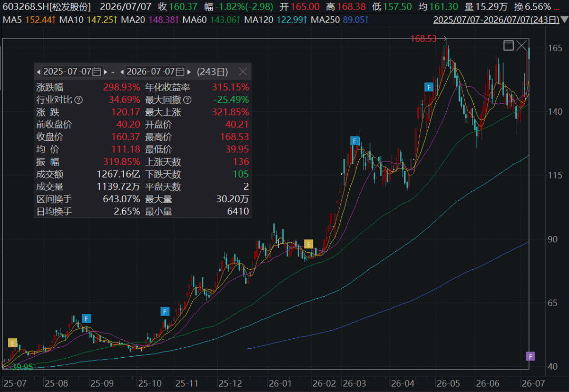Click the help icon next to 行业对比
Image resolution: width=569 pixels, height=392 pixels.
tap(79, 100)
